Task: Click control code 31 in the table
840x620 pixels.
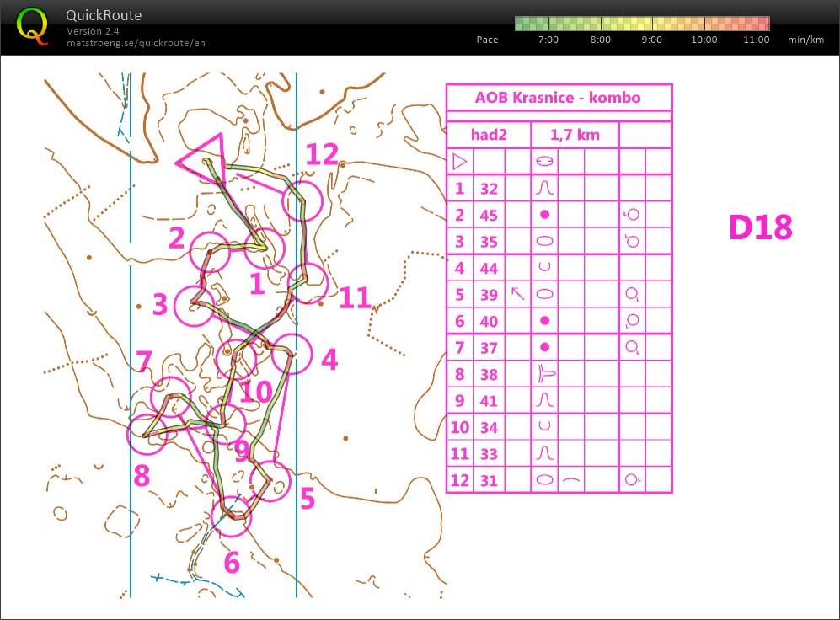Action: 489,481
